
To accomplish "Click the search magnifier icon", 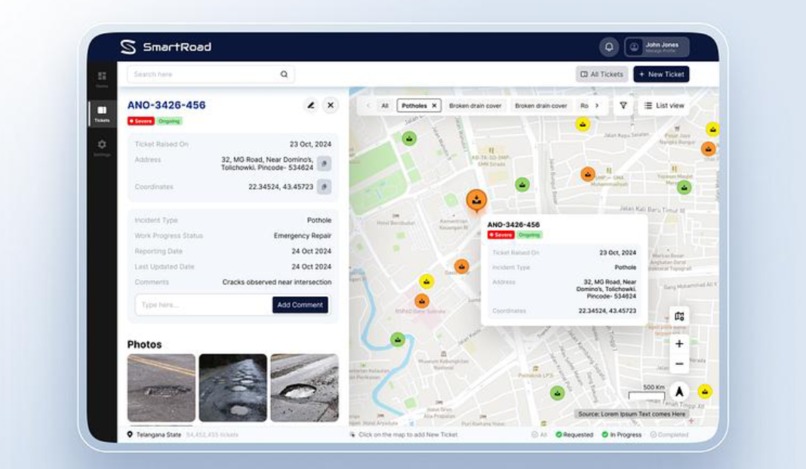I will pyautogui.click(x=284, y=74).
